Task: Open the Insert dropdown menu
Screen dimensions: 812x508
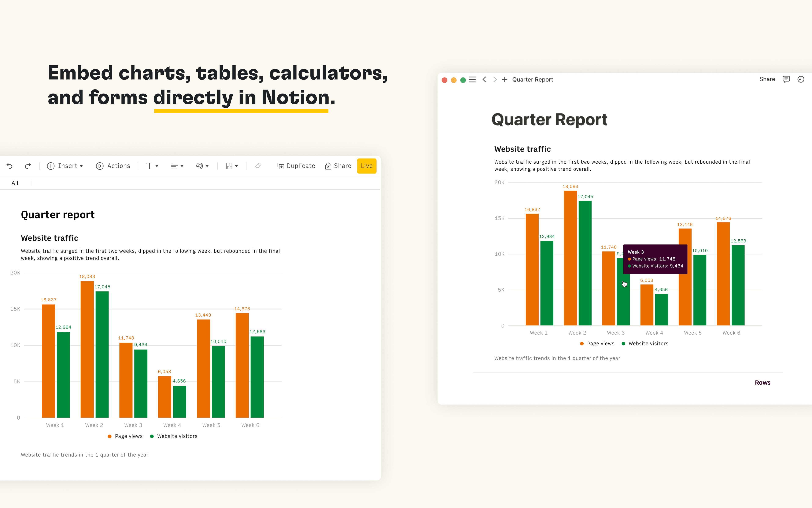Action: click(65, 166)
